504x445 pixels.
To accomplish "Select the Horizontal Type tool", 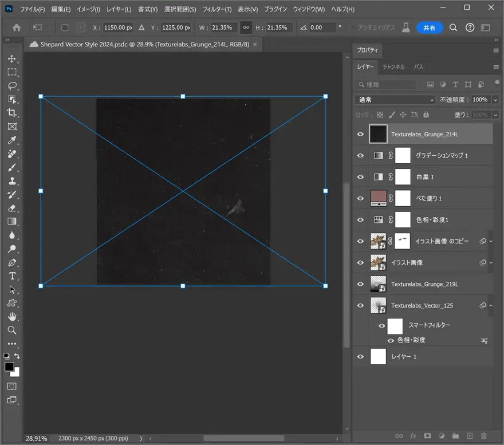I will (x=12, y=276).
